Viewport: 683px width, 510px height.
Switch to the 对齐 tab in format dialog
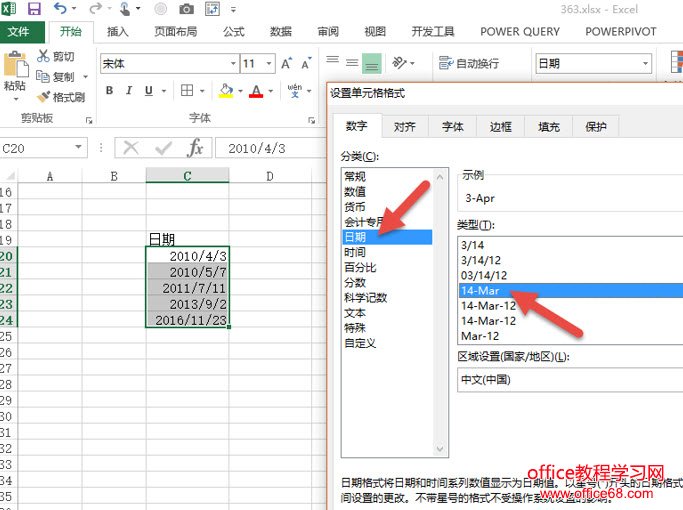pos(405,127)
